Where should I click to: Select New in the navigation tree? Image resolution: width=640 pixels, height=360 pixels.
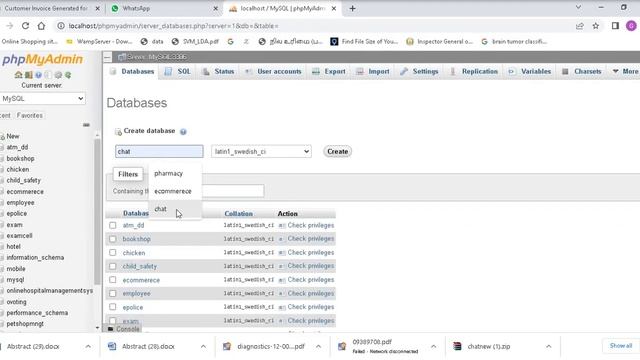[13, 136]
